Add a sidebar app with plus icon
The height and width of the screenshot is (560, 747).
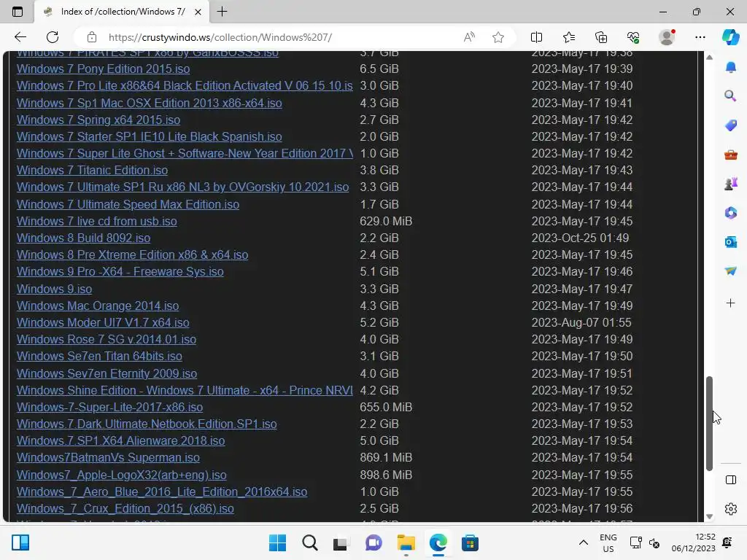pos(731,303)
